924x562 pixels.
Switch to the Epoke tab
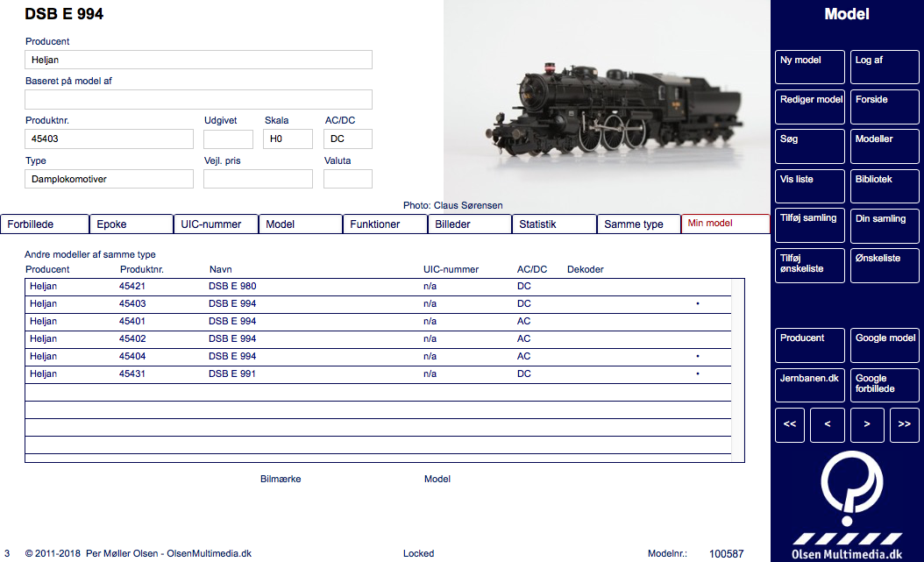click(x=131, y=224)
